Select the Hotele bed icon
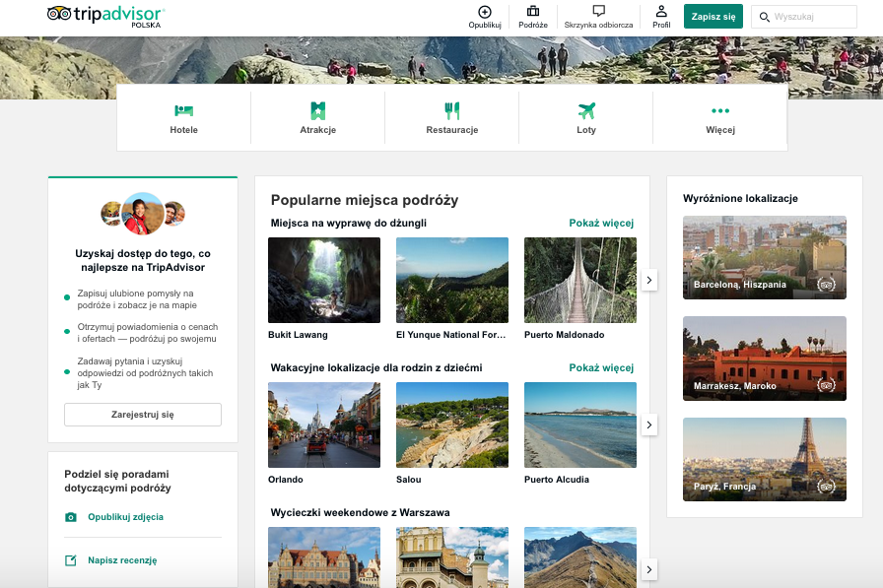Image resolution: width=883 pixels, height=588 pixels. pos(183,111)
